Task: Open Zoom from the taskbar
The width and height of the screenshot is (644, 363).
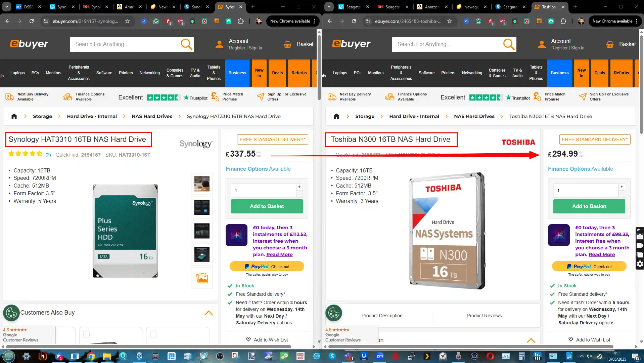Action: [x=380, y=356]
